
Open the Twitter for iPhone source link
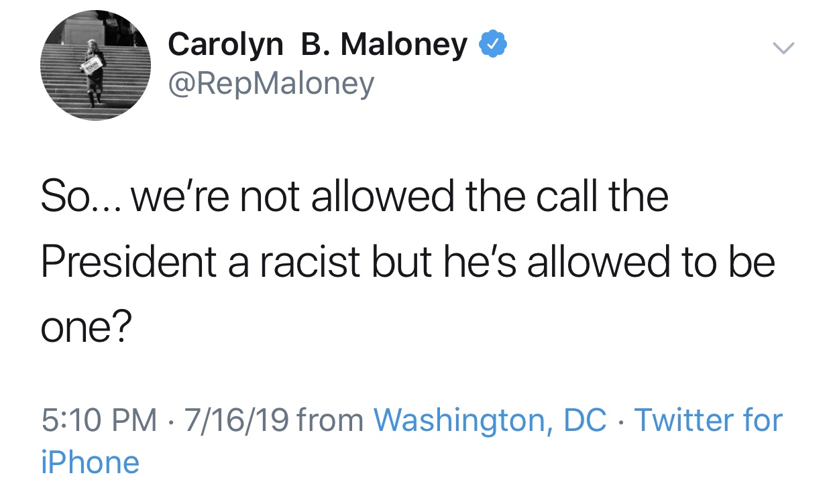tap(412, 441)
